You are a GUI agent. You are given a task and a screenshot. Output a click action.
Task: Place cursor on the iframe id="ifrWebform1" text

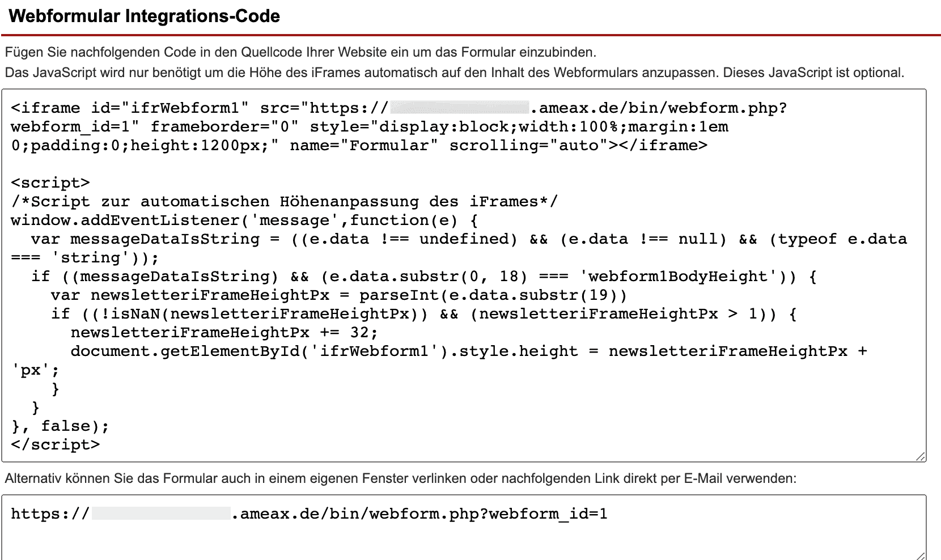(x=130, y=108)
